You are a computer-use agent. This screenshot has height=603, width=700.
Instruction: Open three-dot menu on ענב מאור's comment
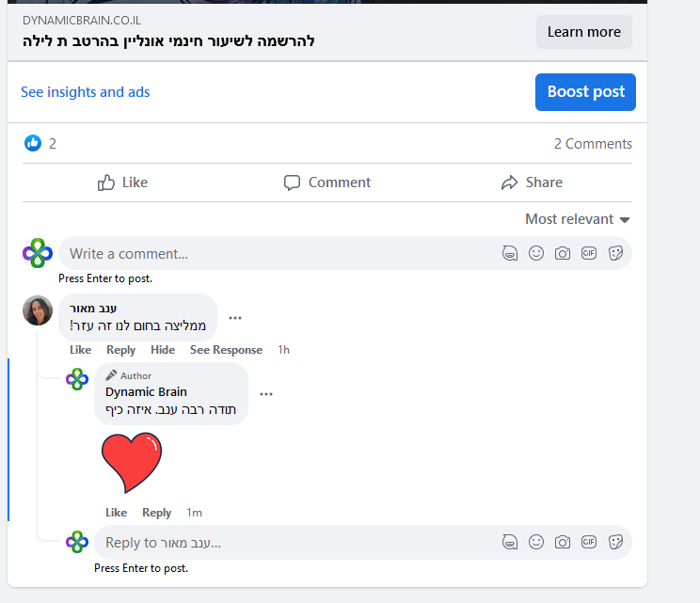pyautogui.click(x=235, y=318)
